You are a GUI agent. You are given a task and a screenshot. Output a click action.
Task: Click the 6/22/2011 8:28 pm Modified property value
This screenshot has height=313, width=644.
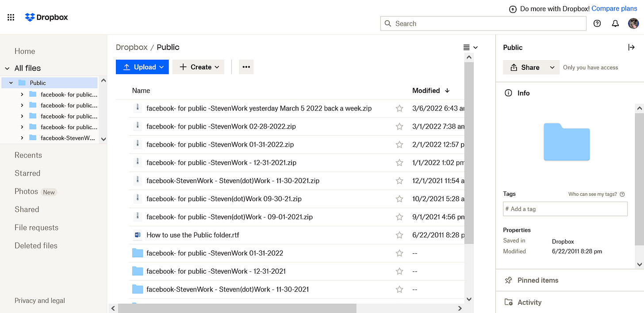point(577,251)
